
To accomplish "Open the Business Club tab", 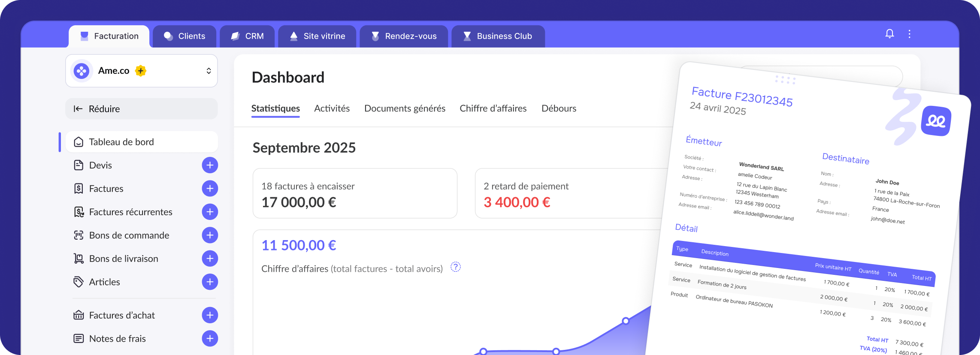I will [x=498, y=36].
